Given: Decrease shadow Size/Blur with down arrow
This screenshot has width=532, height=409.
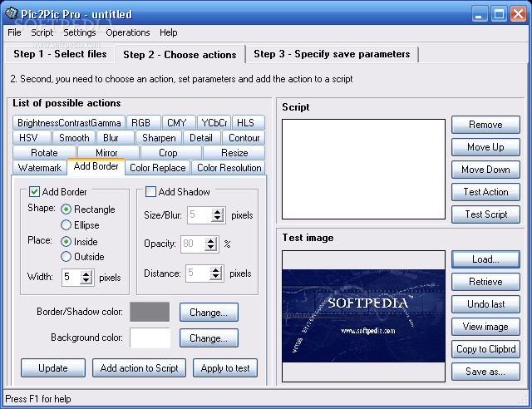Looking at the screenshot, I should pyautogui.click(x=218, y=219).
